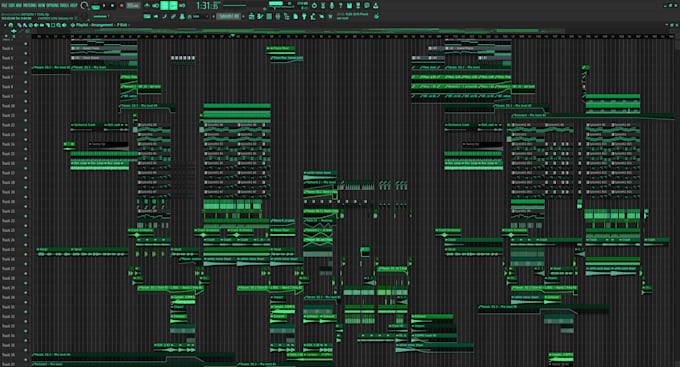
Task: Select the Track 25 header label
Action: point(8,249)
